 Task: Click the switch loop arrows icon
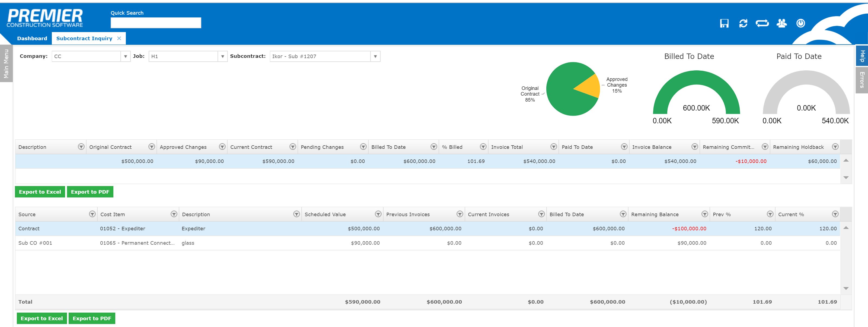coord(762,23)
